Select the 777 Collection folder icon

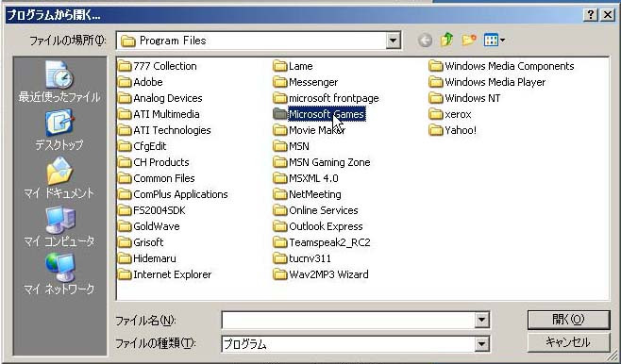click(125, 66)
